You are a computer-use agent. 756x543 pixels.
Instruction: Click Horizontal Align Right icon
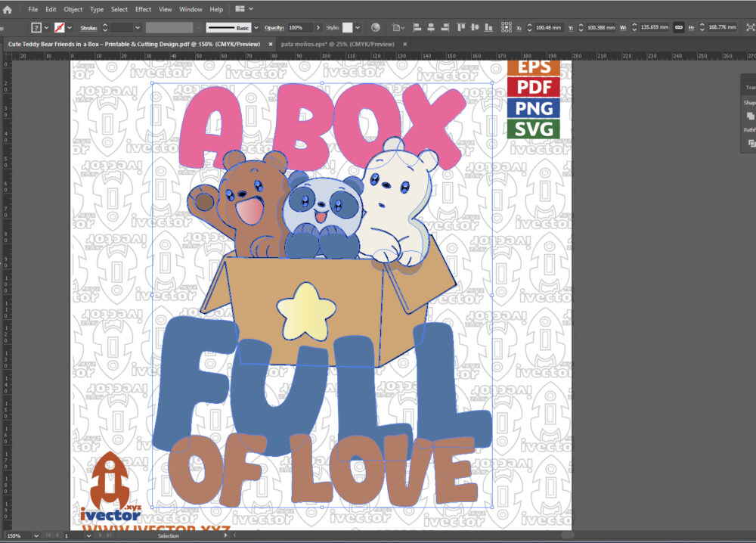point(445,27)
